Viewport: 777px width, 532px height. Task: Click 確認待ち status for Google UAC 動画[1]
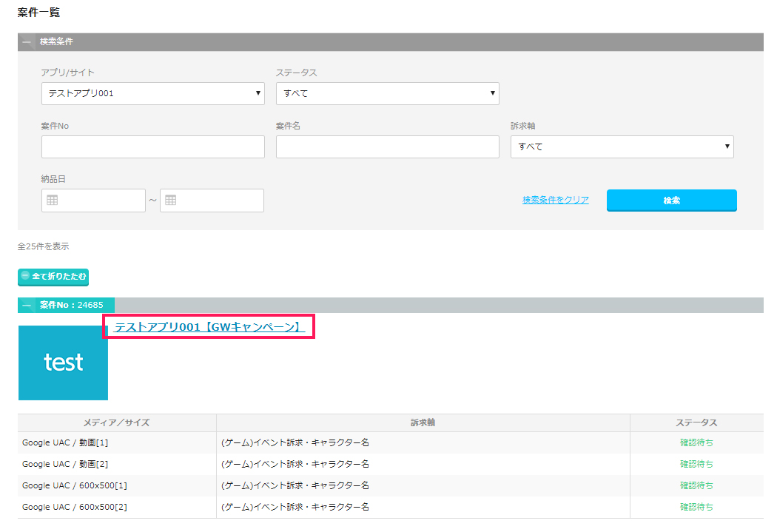(696, 442)
